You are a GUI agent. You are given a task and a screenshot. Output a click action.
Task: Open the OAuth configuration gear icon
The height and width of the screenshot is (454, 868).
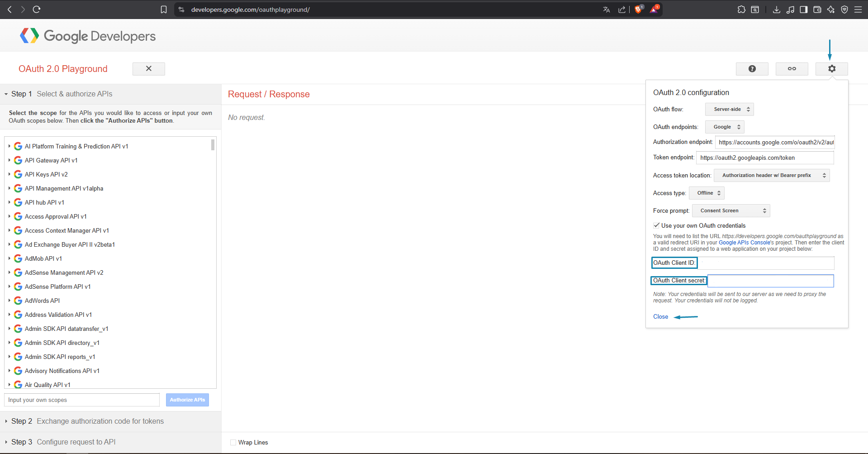click(831, 69)
